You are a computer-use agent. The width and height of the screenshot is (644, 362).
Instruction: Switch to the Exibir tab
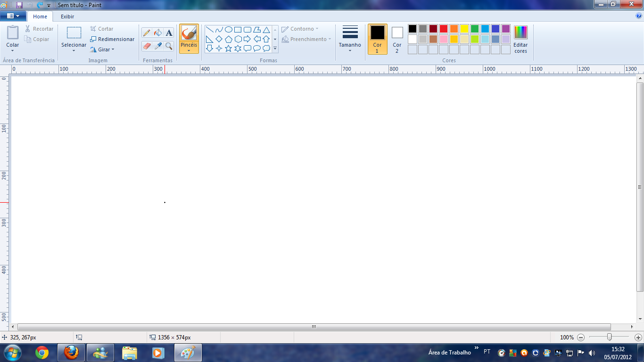tap(67, 16)
